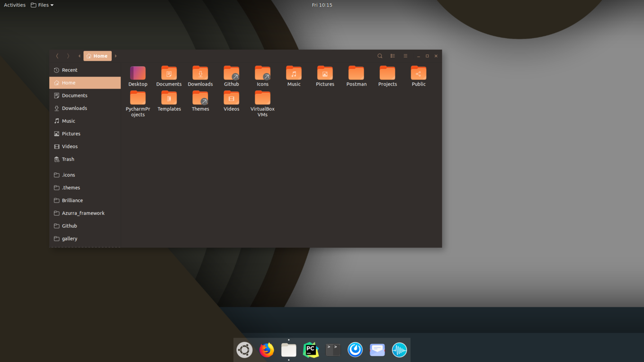
Task: Click the search magnifier icon
Action: coord(380,56)
